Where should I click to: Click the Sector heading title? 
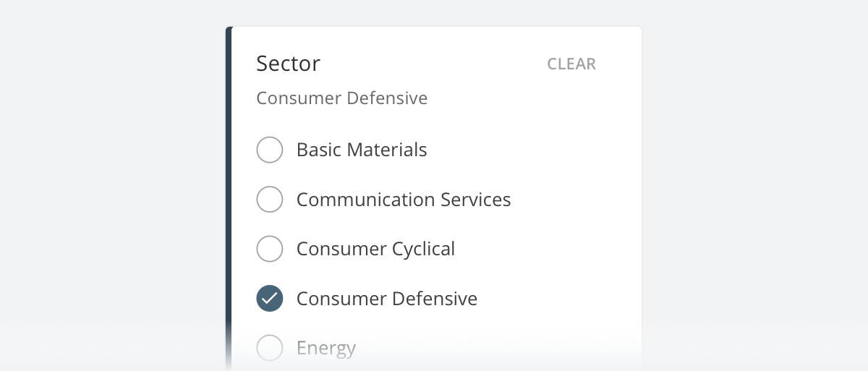click(x=288, y=64)
